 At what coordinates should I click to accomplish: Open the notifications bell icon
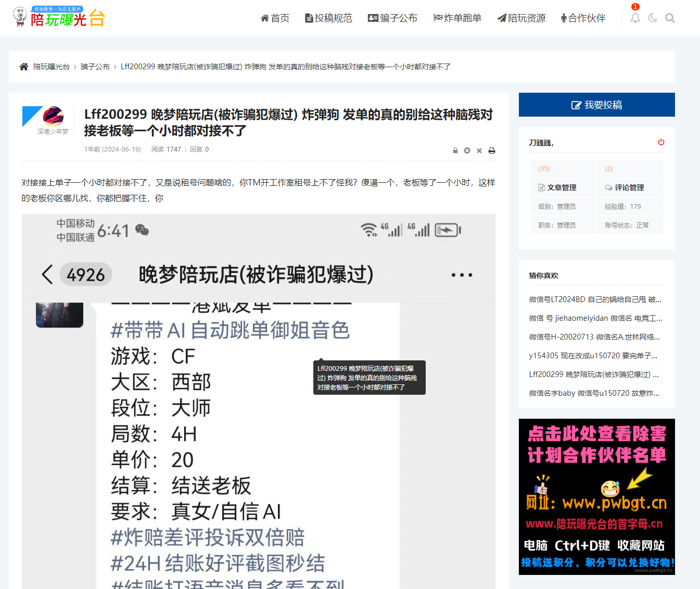pyautogui.click(x=634, y=18)
